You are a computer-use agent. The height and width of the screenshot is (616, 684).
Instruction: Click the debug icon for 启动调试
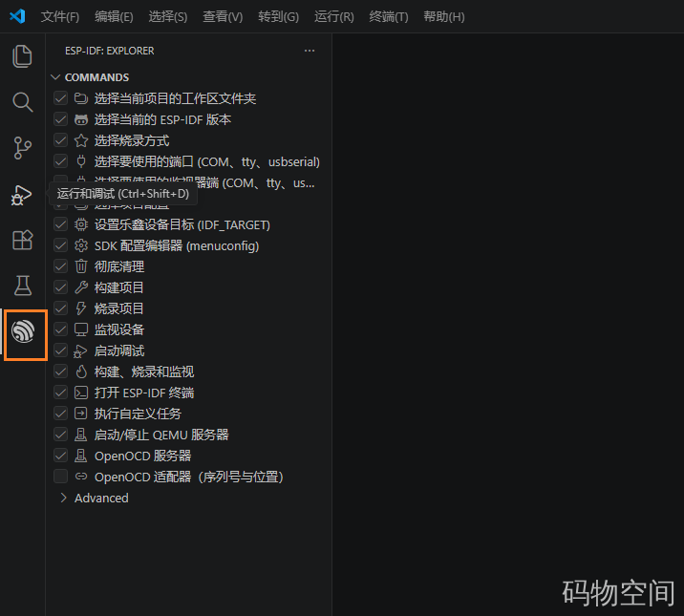(x=80, y=350)
